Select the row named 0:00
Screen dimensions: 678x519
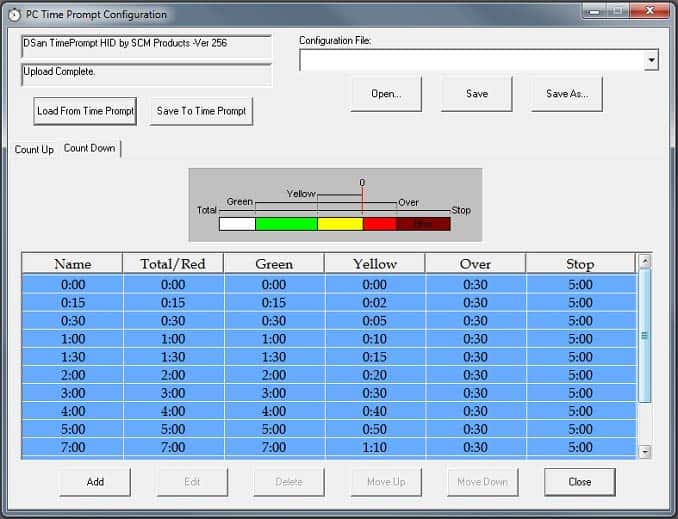(x=329, y=285)
